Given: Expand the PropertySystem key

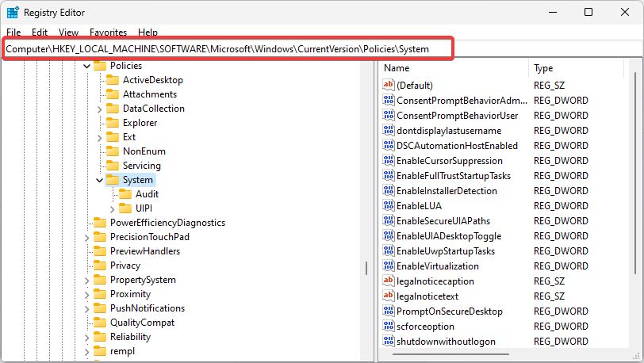Looking at the screenshot, I should [86, 281].
